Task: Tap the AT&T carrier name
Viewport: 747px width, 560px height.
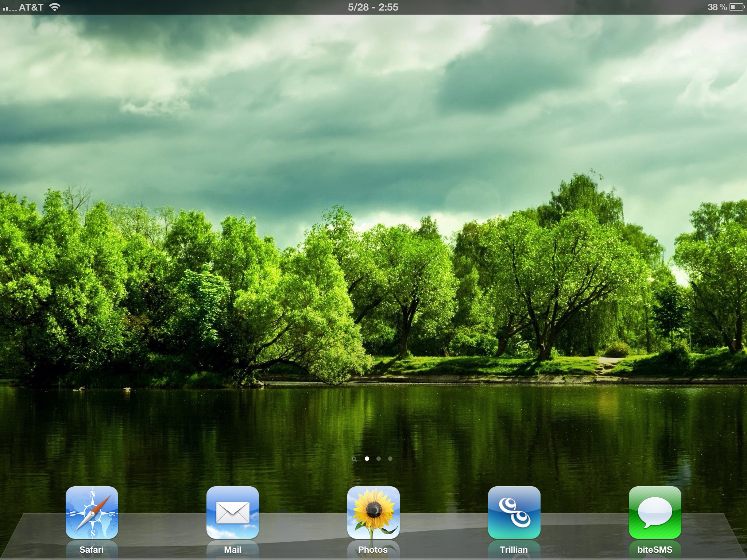Action: pos(31,7)
